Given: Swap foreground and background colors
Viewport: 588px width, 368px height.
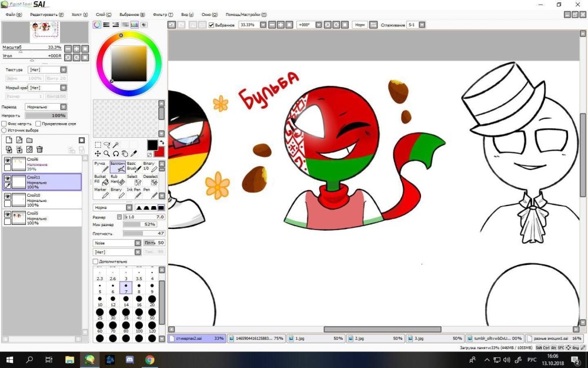Looking at the screenshot, I should (162, 142).
